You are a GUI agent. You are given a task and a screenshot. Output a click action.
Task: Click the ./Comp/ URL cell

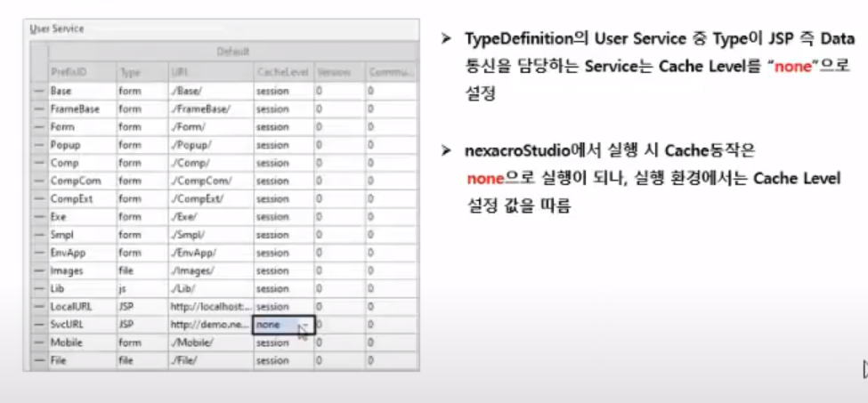coord(211,163)
